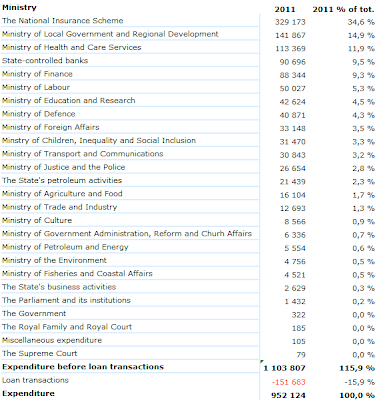Click 'The Parliament and its institutions'
377x400 pixels.
(66, 301)
